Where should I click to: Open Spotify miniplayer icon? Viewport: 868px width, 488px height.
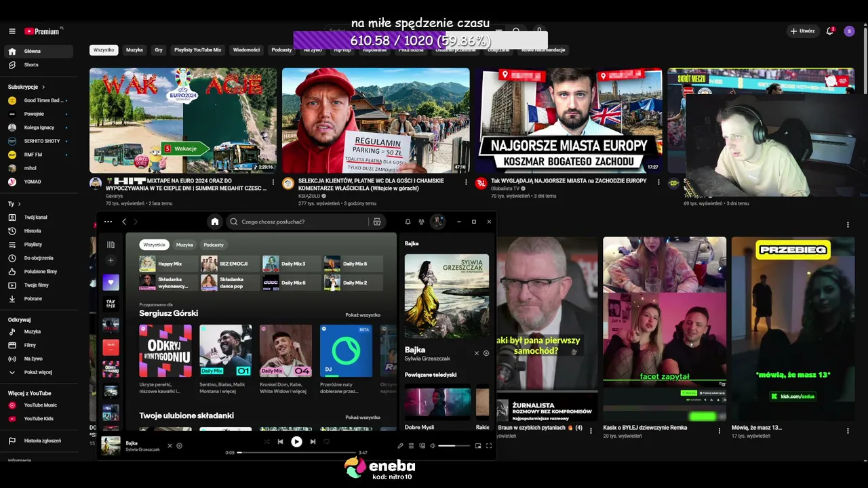tap(478, 445)
